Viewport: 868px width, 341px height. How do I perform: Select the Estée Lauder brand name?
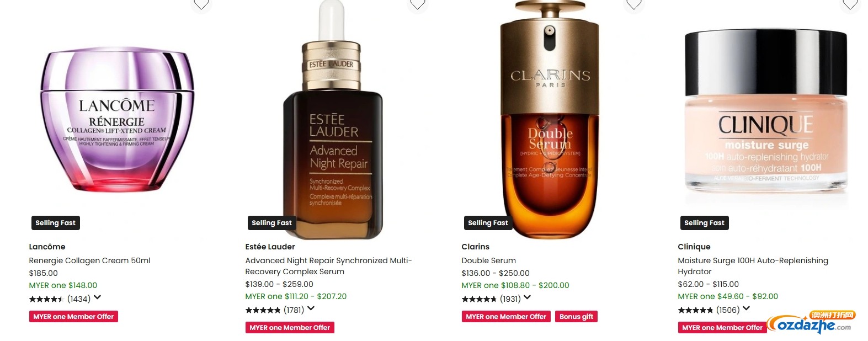270,247
